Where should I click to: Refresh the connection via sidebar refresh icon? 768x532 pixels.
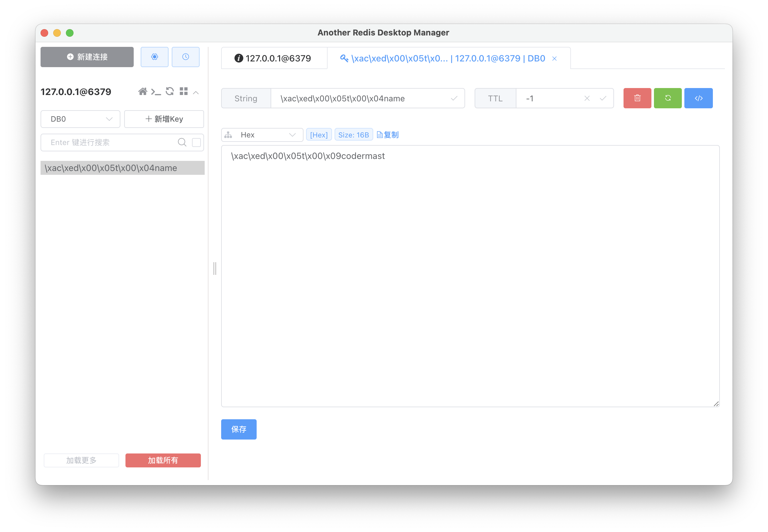pyautogui.click(x=170, y=91)
